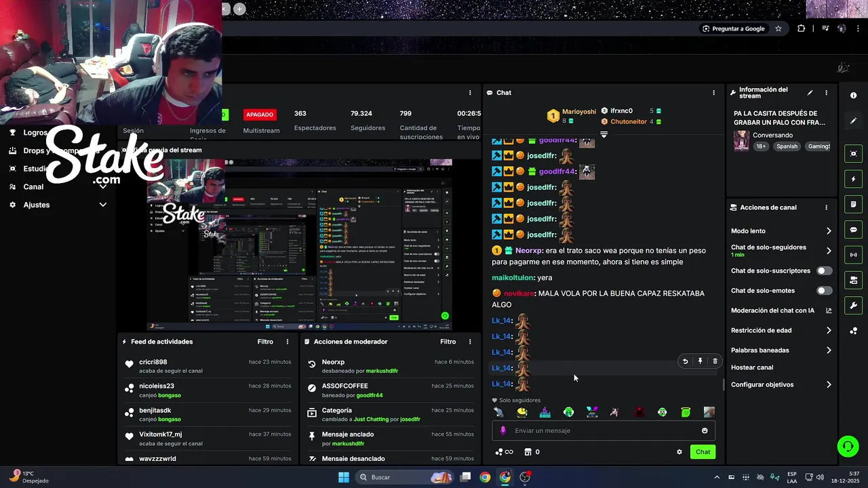Toggle the stream preview panel icon in sidebar
The image size is (868, 488).
[x=854, y=154]
